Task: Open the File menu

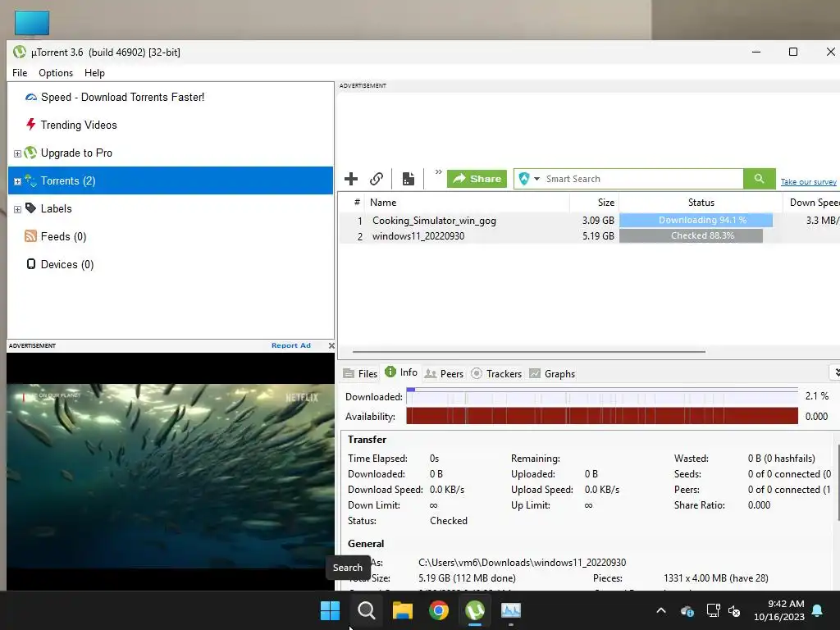Action: click(x=20, y=73)
